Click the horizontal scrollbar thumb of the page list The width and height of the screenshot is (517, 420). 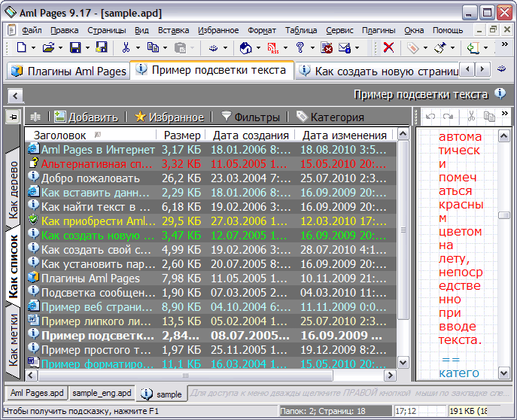pos(185,375)
